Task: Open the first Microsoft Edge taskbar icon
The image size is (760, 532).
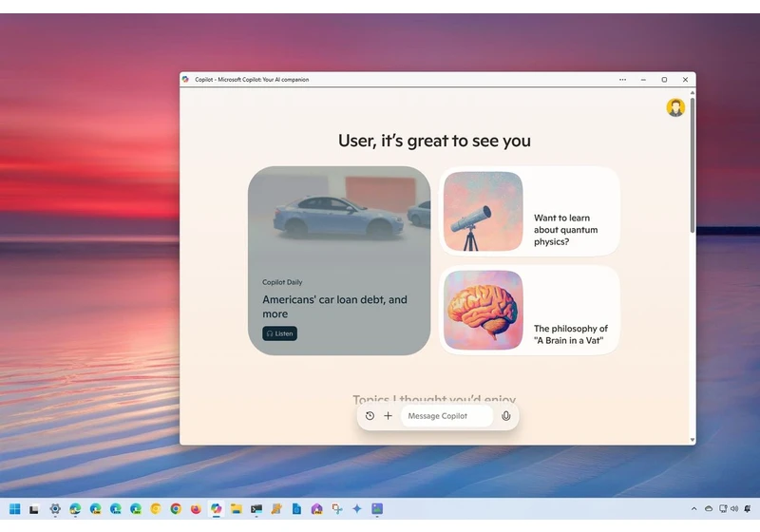Action: click(75, 509)
